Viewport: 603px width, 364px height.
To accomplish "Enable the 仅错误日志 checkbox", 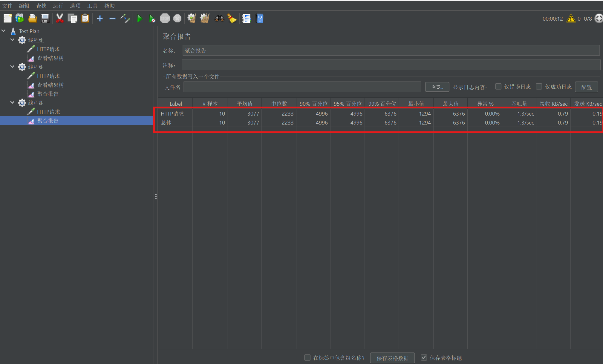I will (498, 87).
